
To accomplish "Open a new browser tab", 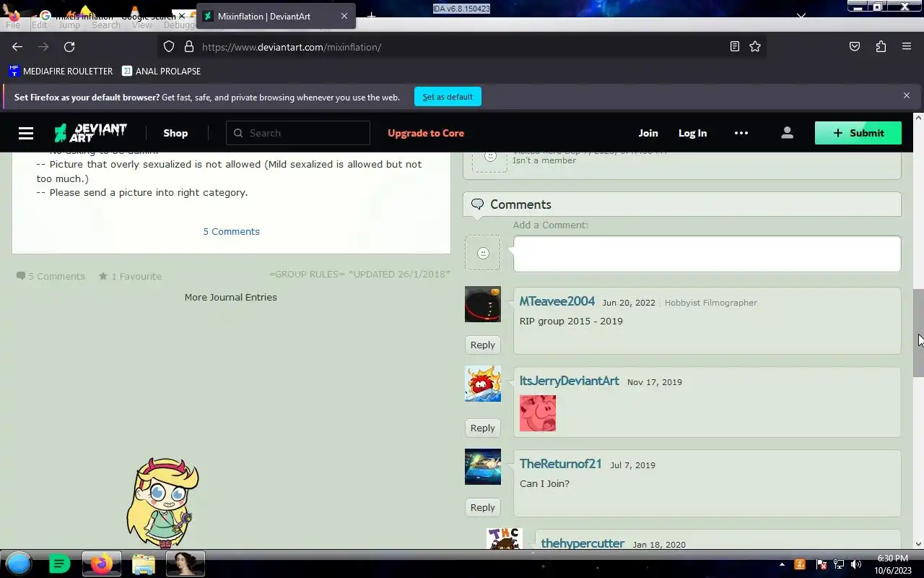I will (371, 16).
